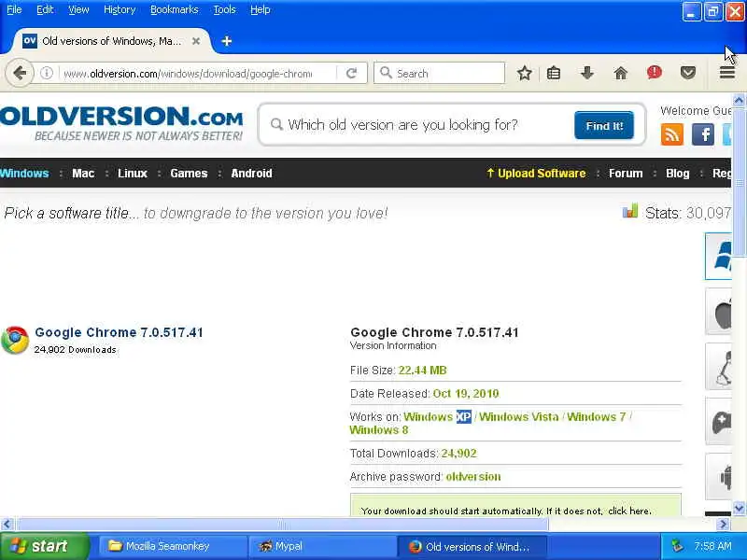
Task: Bookmark this page with the star icon
Action: coord(525,73)
